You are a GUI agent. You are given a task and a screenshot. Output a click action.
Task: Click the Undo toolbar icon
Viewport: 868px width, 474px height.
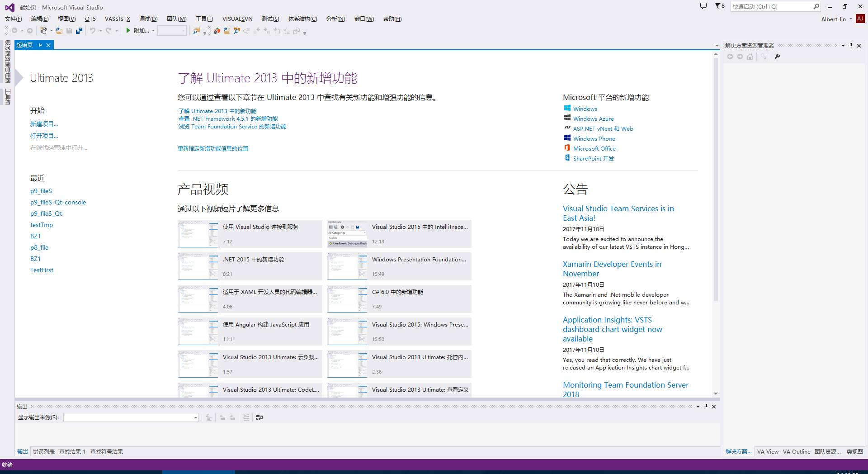pos(93,31)
